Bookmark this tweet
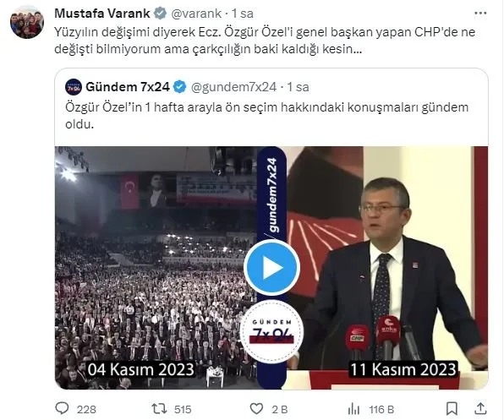The image size is (504, 420). click(452, 409)
